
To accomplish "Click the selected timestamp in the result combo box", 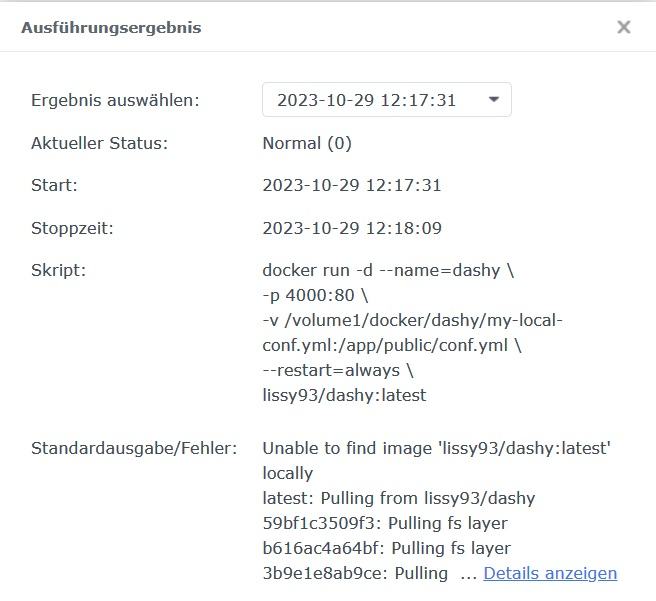I will [366, 100].
